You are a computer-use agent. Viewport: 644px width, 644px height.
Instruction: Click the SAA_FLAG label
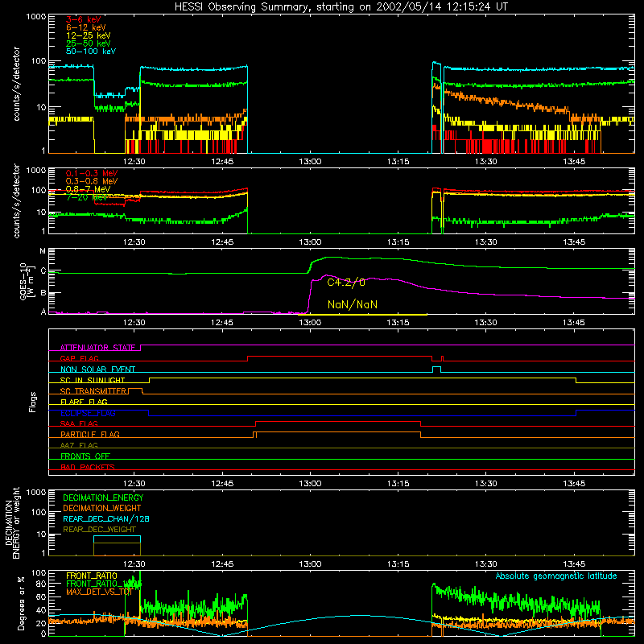tap(79, 423)
